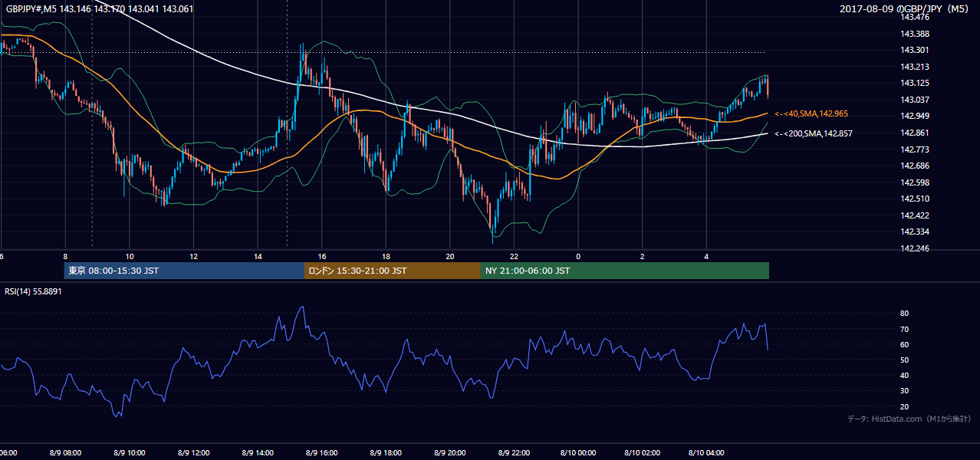Screen dimensions: 980x460
Task: Click the 8/10 02:00 time axis label
Action: pos(642,453)
